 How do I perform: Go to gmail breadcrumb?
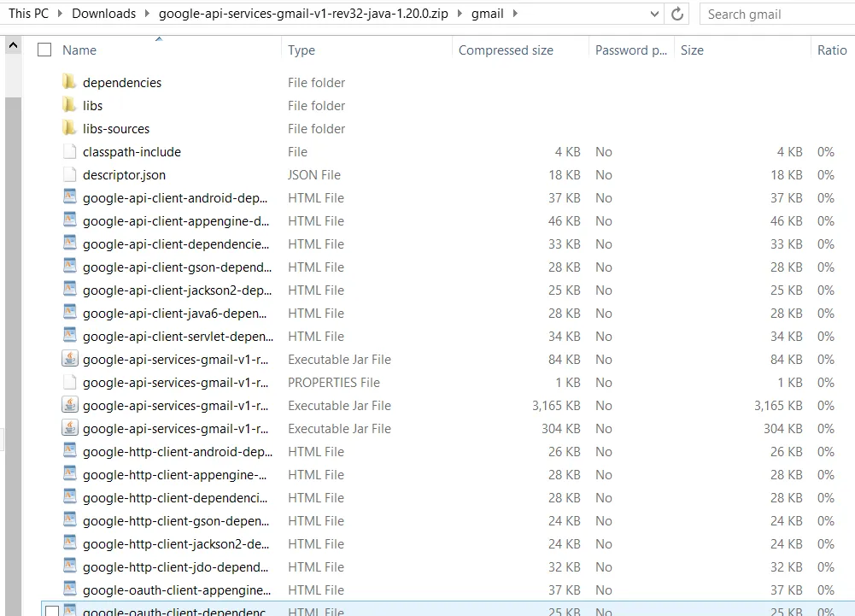488,14
